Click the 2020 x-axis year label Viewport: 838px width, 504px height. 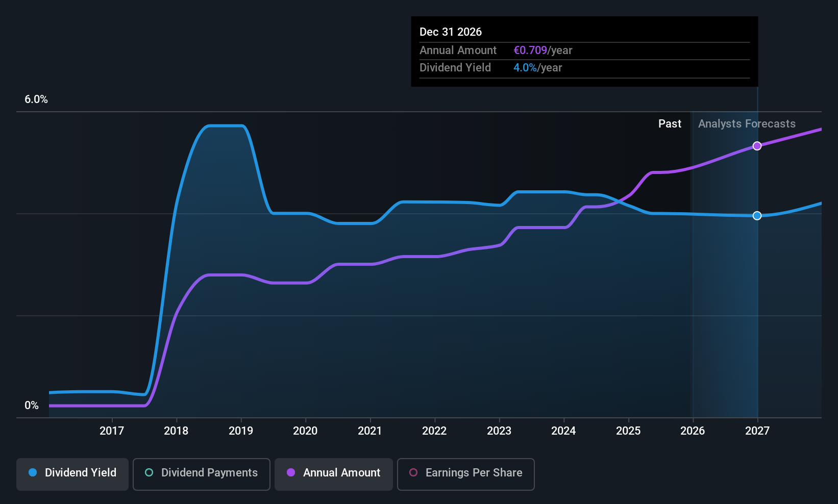click(305, 431)
